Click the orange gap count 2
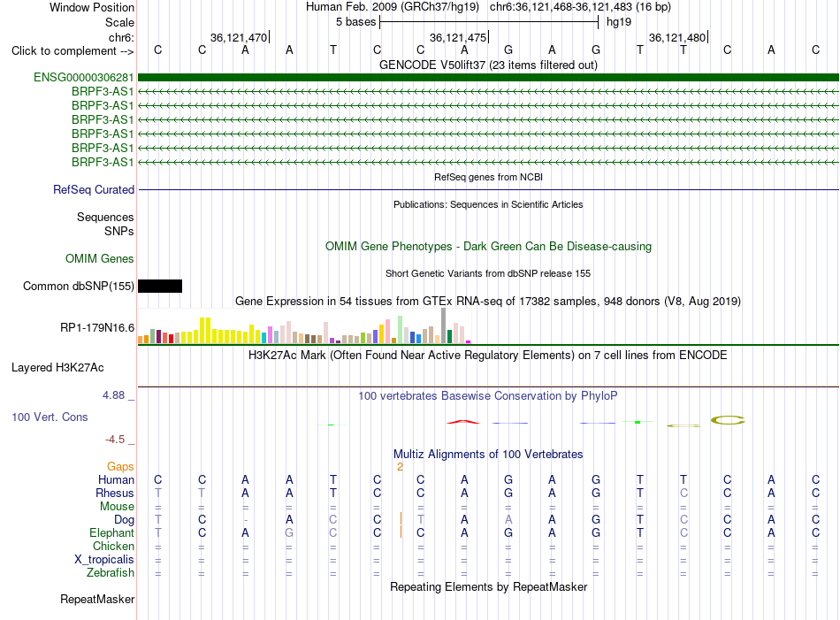 tap(400, 467)
